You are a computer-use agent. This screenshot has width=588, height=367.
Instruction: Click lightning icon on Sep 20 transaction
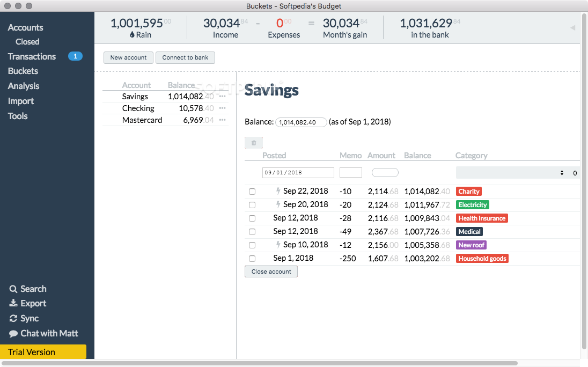pos(278,204)
